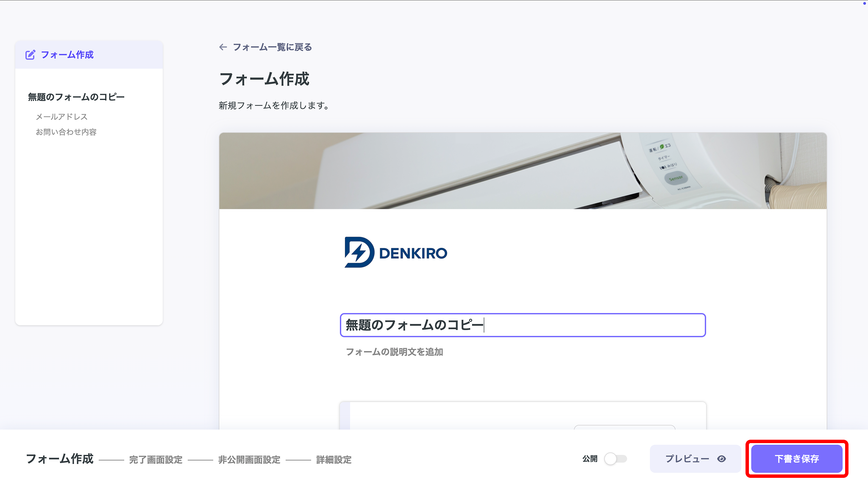The image size is (868, 488).
Task: Select お問い合わせ内容 in the sidebar
Action: pos(66,132)
